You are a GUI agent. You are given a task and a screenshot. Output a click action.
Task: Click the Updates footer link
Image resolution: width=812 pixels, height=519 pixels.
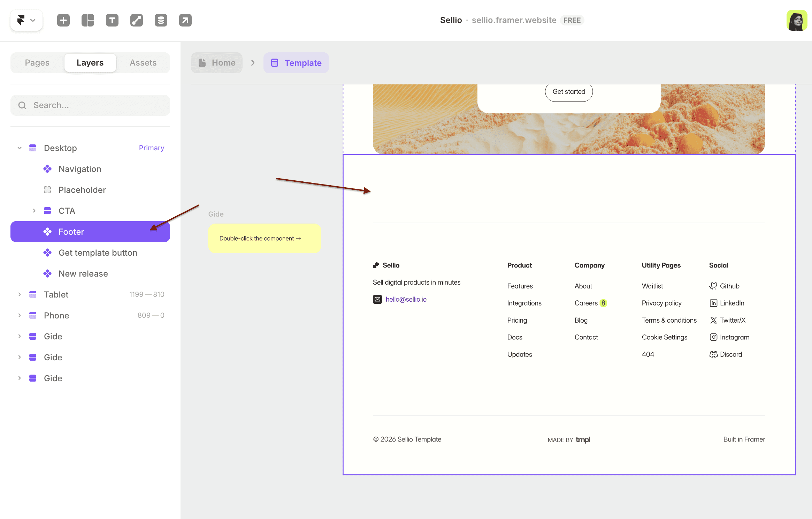pos(520,354)
